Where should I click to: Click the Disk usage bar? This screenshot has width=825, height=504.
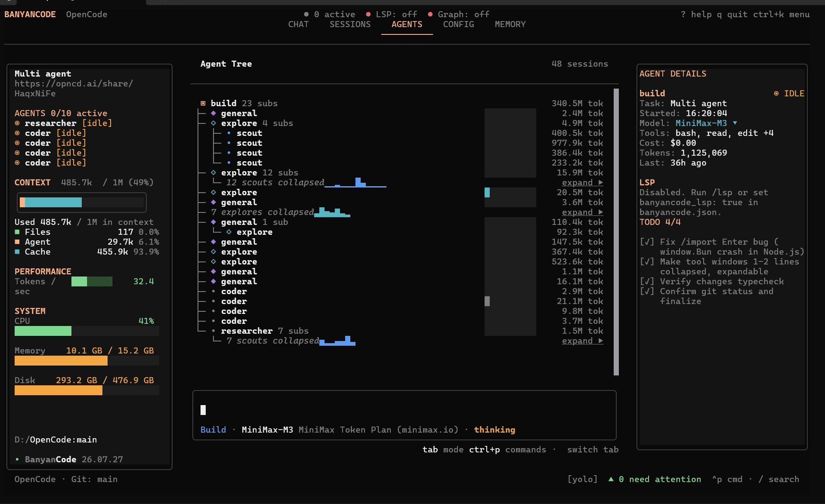pos(87,390)
